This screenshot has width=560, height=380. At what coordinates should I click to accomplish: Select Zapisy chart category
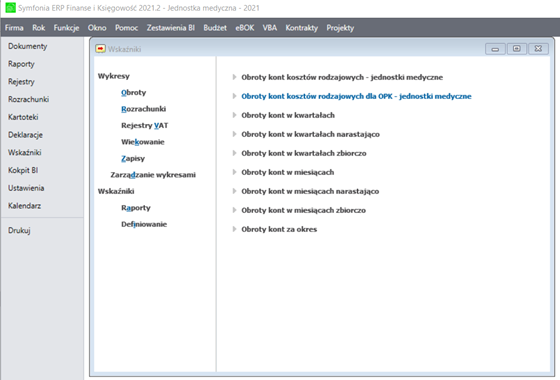[x=133, y=158]
